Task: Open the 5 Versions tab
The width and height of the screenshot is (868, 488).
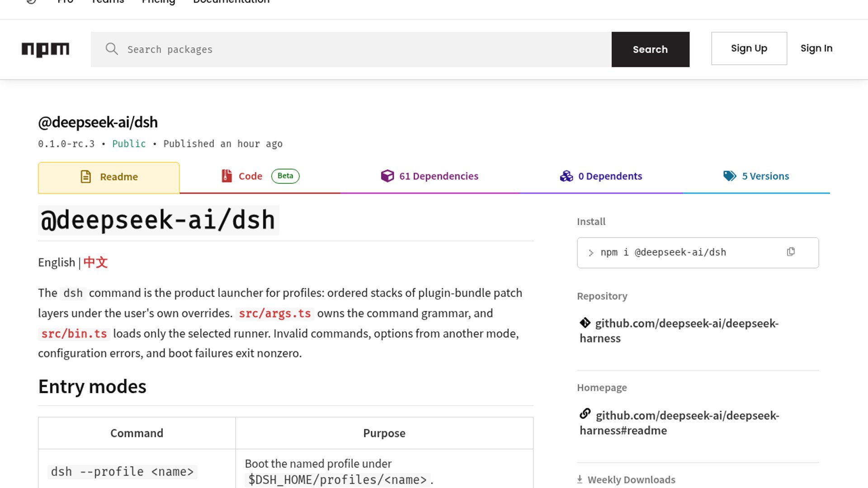Action: 756,176
